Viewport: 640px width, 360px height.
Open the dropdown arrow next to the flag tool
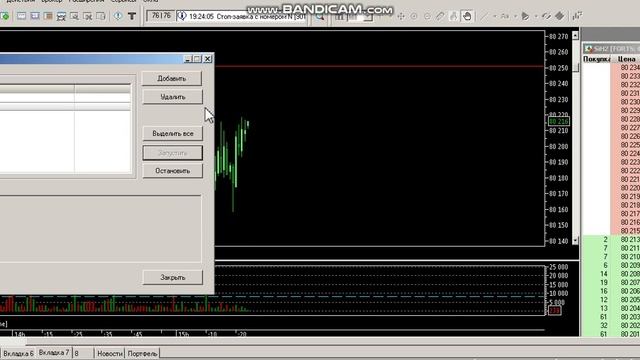(536, 16)
